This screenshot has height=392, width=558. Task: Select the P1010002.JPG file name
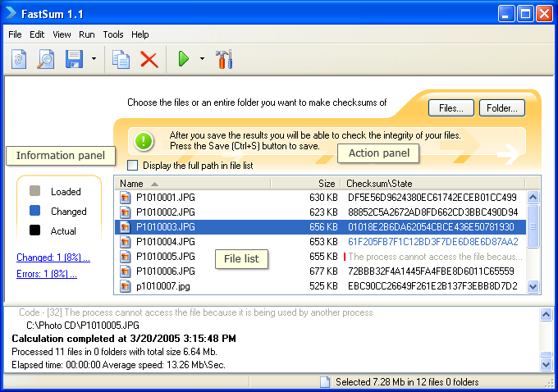[166, 212]
